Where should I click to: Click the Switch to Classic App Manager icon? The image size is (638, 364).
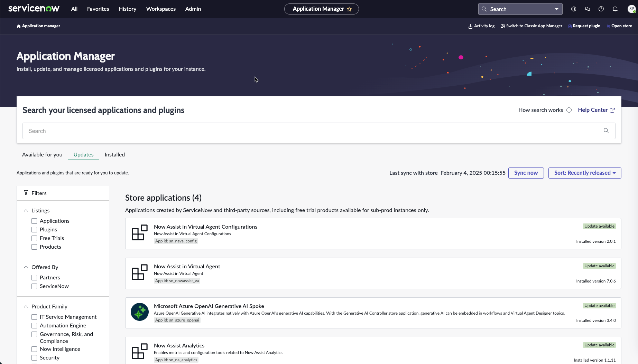tap(502, 26)
